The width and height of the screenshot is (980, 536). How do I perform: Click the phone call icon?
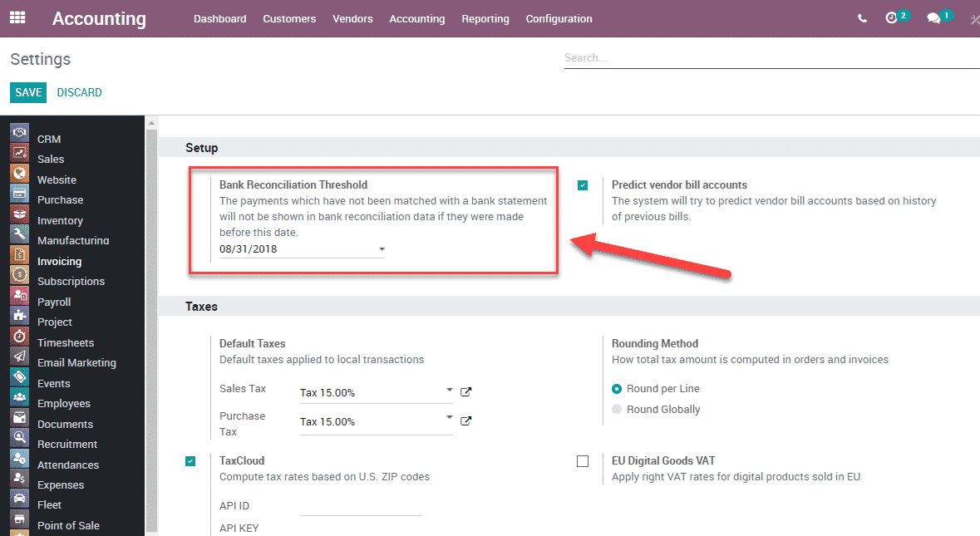[x=862, y=18]
